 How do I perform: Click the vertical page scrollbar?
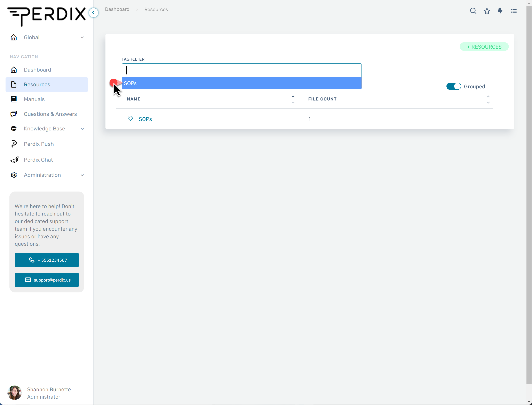coord(529,195)
